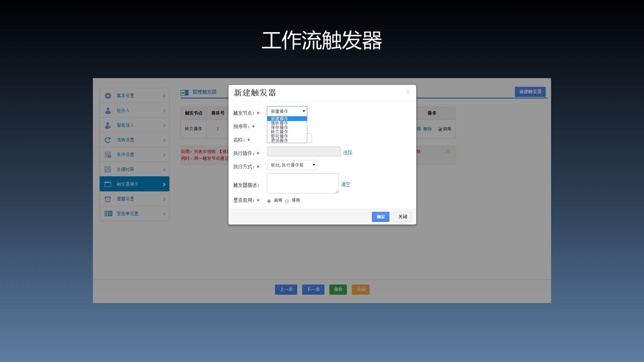Click the 触发节点 column header

[x=194, y=113]
